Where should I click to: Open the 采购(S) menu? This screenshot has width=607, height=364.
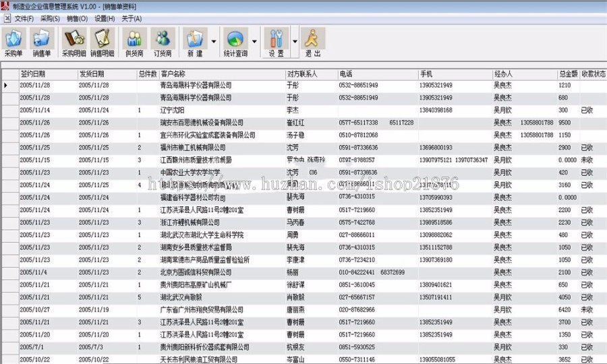coord(50,18)
